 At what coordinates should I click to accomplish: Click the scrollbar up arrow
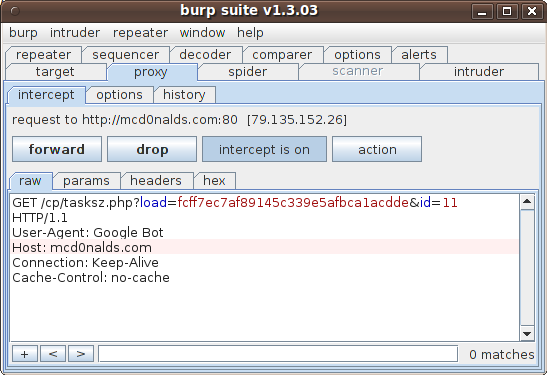[x=527, y=202]
